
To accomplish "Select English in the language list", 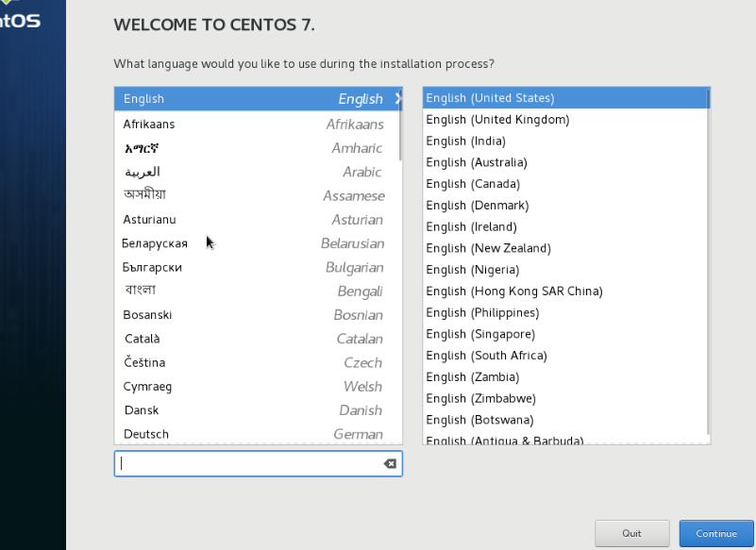I will point(258,99).
